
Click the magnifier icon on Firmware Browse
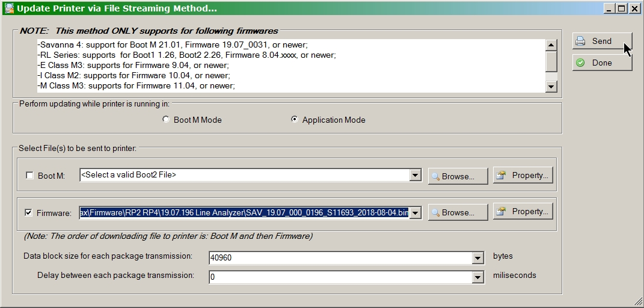pos(436,213)
